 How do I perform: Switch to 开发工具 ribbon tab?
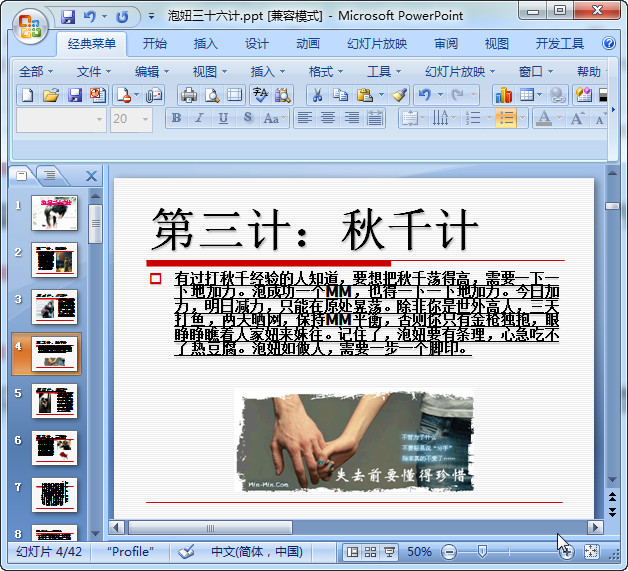(x=560, y=43)
